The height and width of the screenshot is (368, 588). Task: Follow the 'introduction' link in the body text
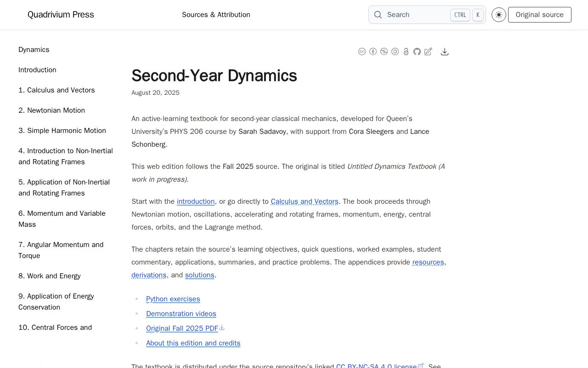pos(196,201)
